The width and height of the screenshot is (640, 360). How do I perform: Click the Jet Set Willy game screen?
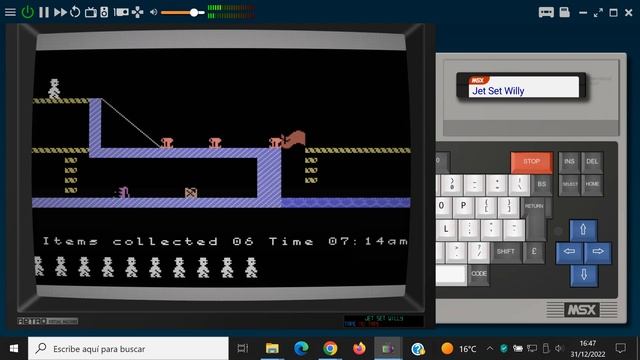click(221, 167)
